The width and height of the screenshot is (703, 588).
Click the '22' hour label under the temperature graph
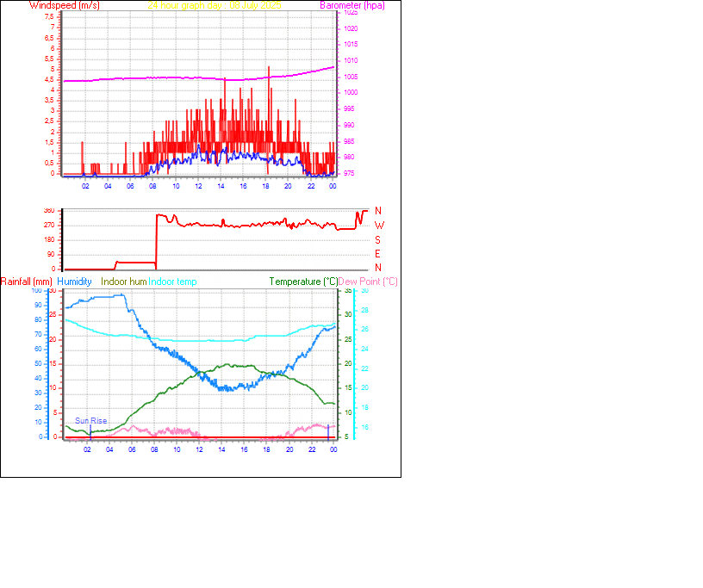tap(312, 449)
